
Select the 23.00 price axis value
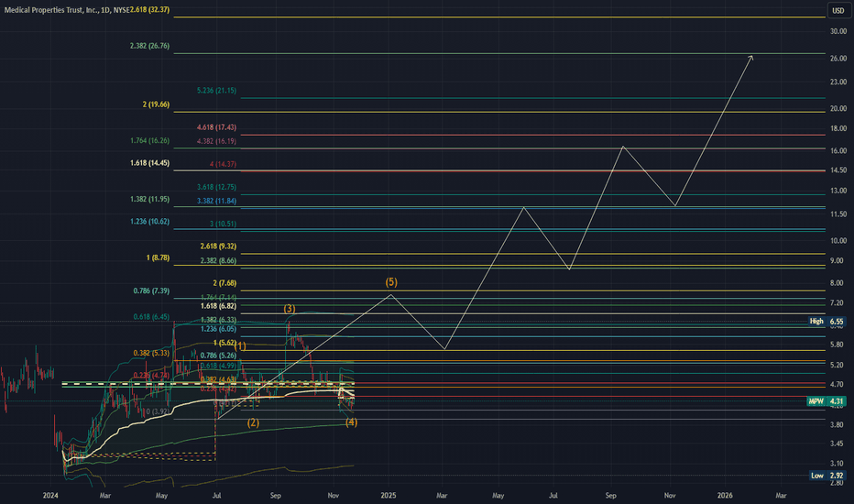coord(838,82)
